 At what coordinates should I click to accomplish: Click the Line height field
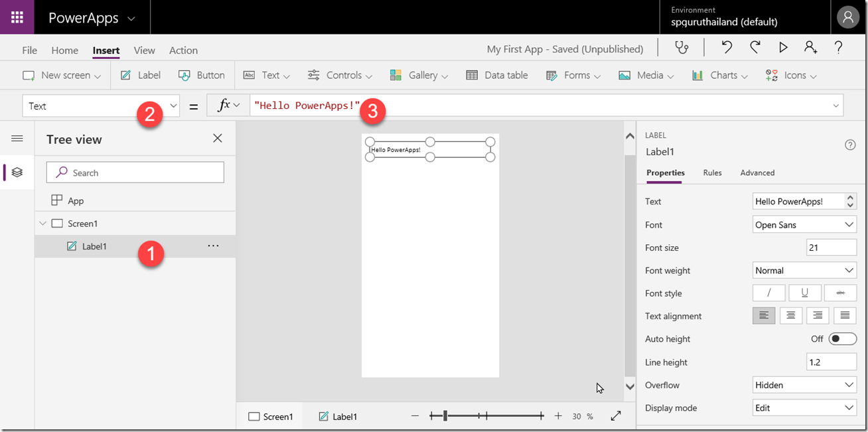832,362
